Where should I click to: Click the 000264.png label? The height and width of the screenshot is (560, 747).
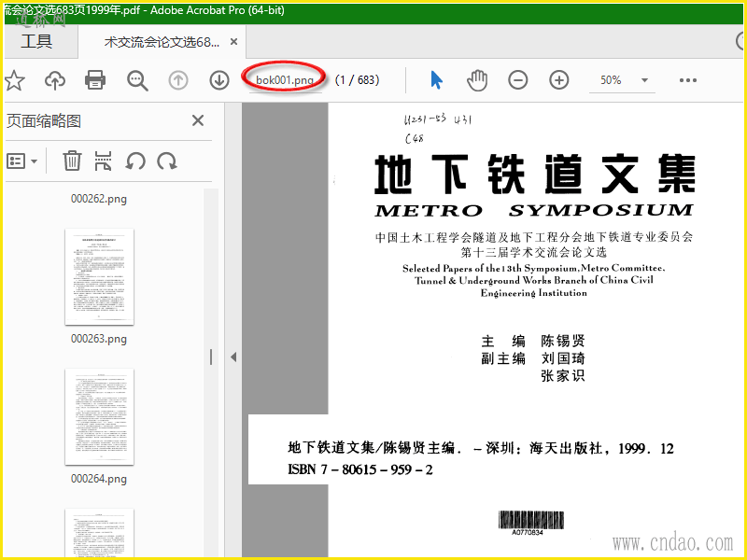[x=99, y=479]
